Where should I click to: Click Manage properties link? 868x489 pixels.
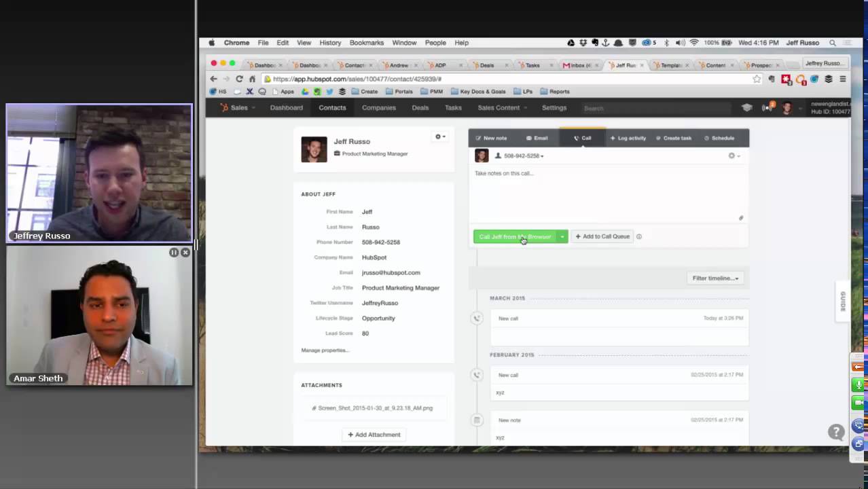tap(325, 350)
